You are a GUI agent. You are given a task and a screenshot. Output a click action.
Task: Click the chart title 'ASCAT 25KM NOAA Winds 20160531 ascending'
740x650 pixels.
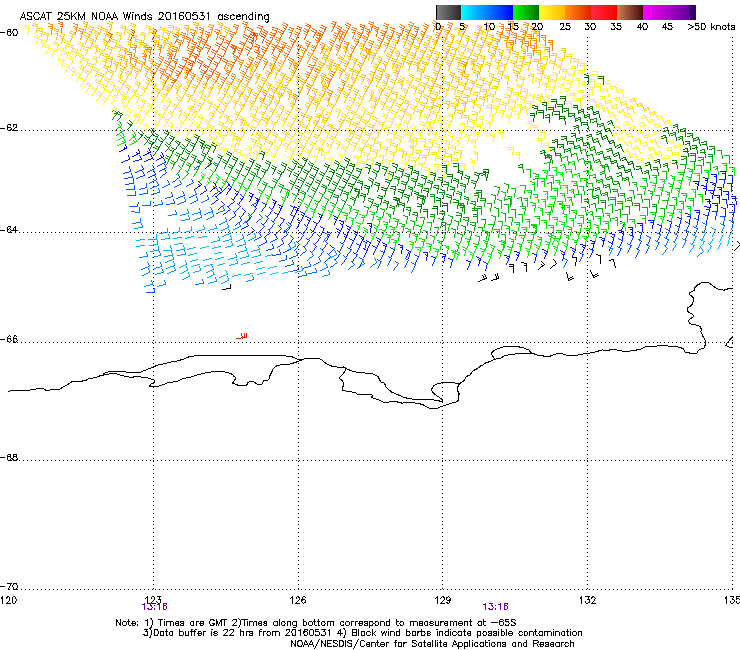pos(144,17)
